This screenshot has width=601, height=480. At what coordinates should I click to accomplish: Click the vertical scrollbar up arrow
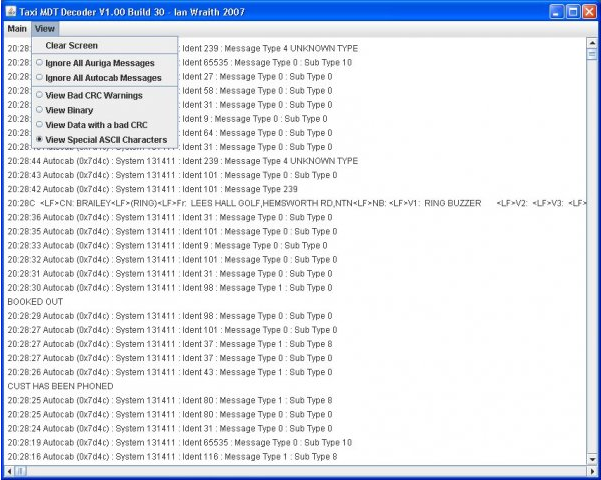click(x=592, y=43)
